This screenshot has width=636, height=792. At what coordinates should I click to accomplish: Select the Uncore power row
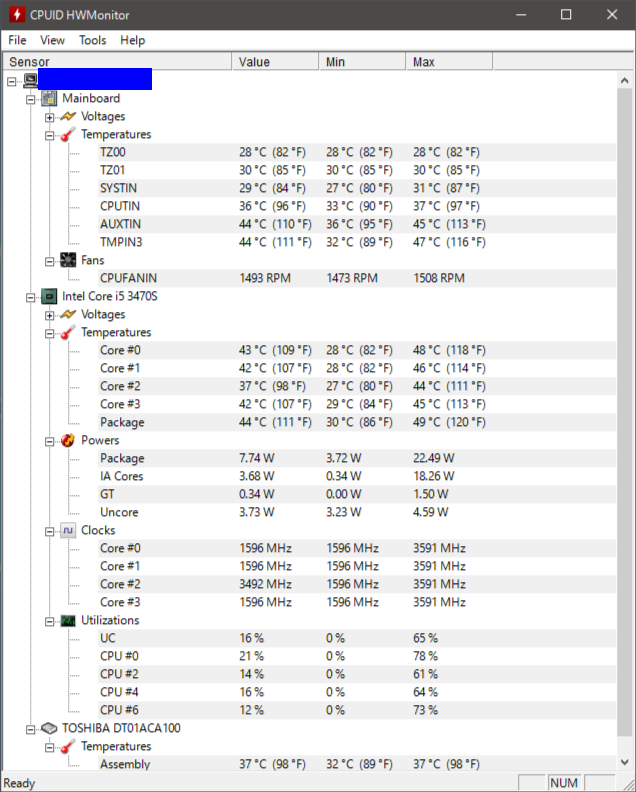[x=357, y=512]
